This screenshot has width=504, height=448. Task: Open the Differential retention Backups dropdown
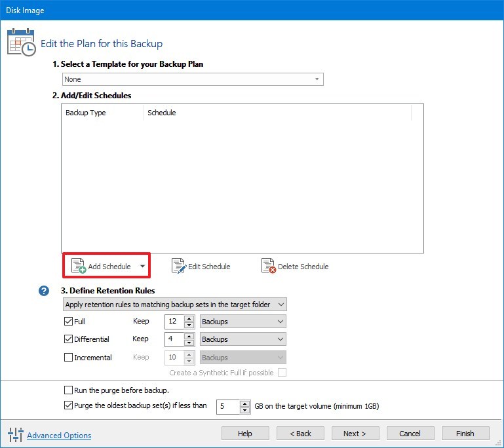(x=242, y=339)
